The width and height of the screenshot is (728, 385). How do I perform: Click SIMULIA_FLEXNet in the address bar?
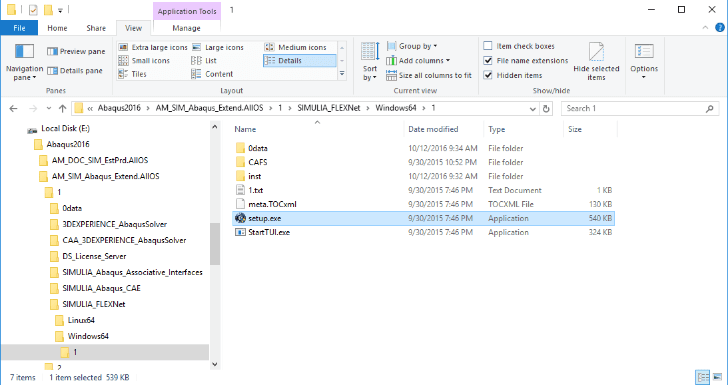[x=329, y=108]
